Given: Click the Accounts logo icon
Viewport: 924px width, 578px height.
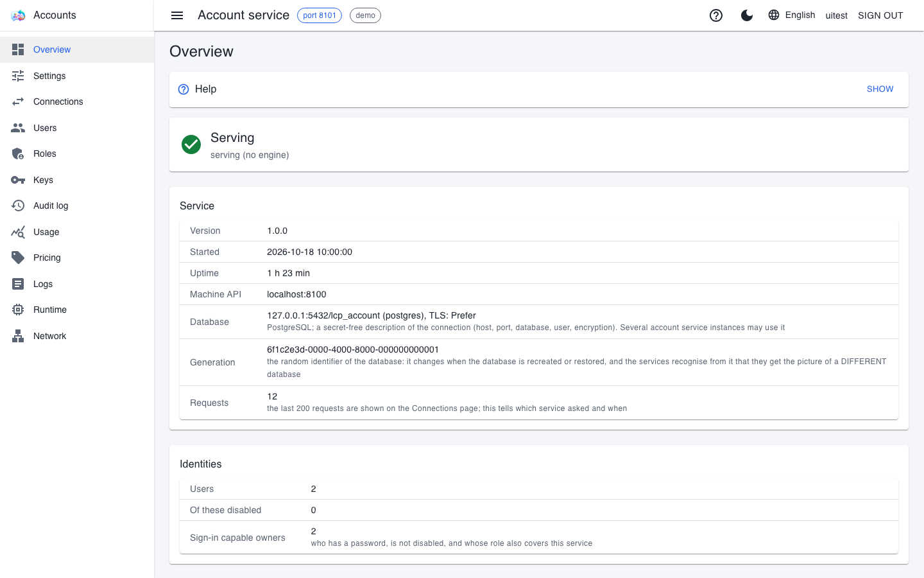Looking at the screenshot, I should point(18,15).
